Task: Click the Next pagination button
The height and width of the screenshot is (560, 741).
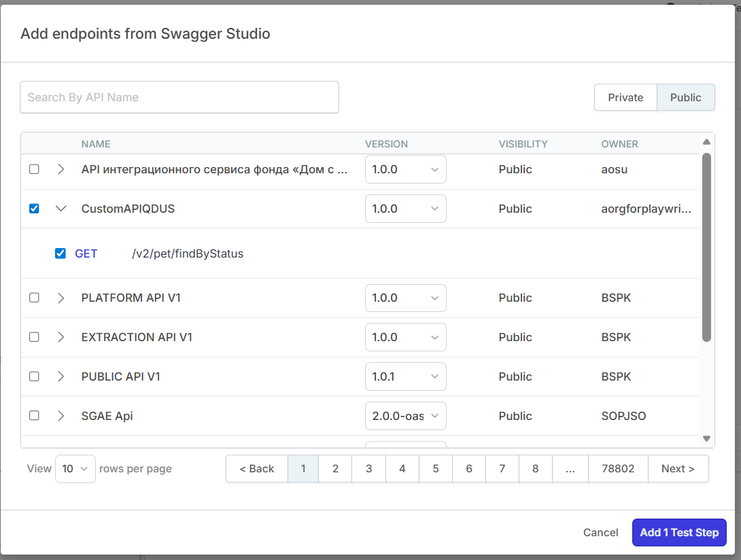Action: click(x=678, y=468)
